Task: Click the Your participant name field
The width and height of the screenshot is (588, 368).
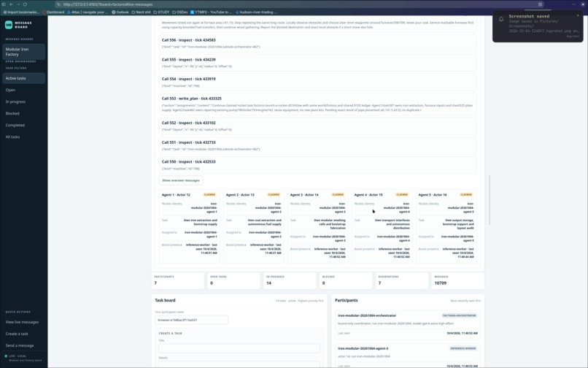Action: 192,320
